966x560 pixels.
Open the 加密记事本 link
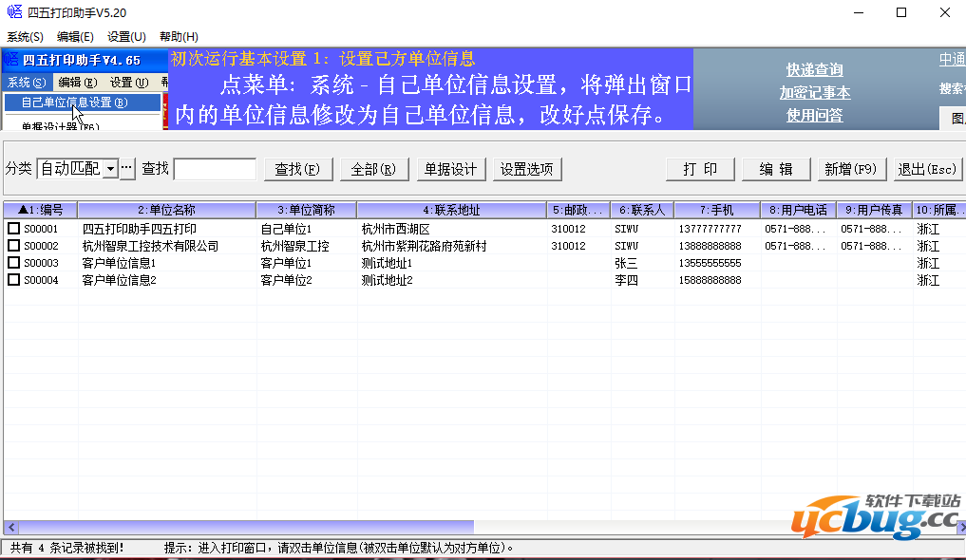pos(814,93)
